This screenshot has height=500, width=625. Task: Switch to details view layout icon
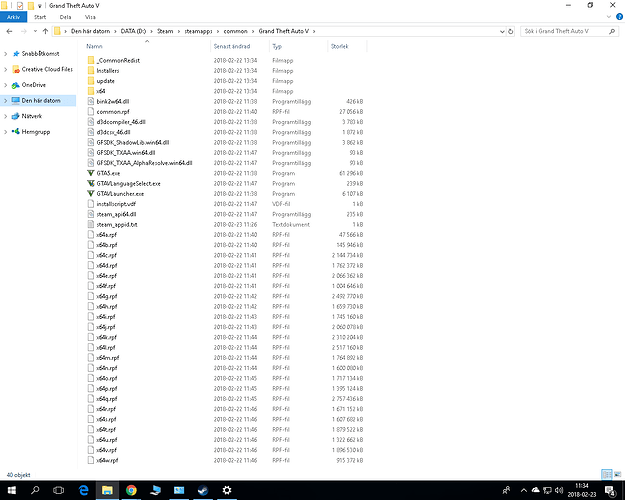pos(607,474)
